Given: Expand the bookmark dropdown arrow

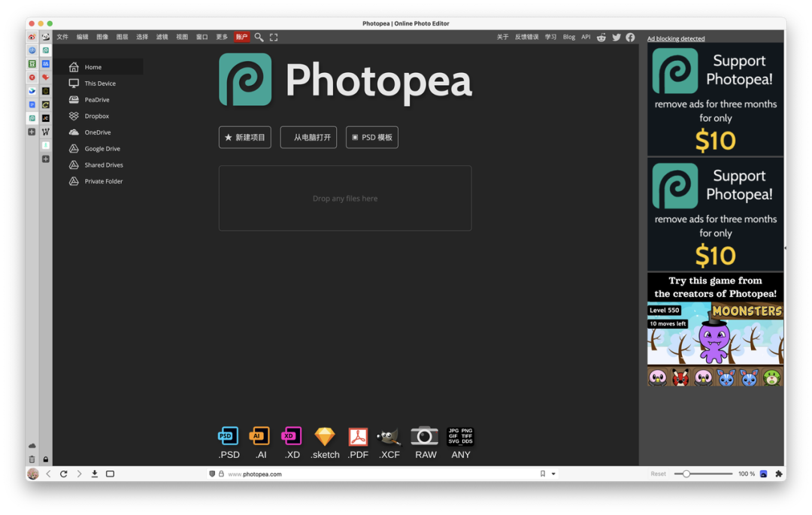Looking at the screenshot, I should click(553, 474).
